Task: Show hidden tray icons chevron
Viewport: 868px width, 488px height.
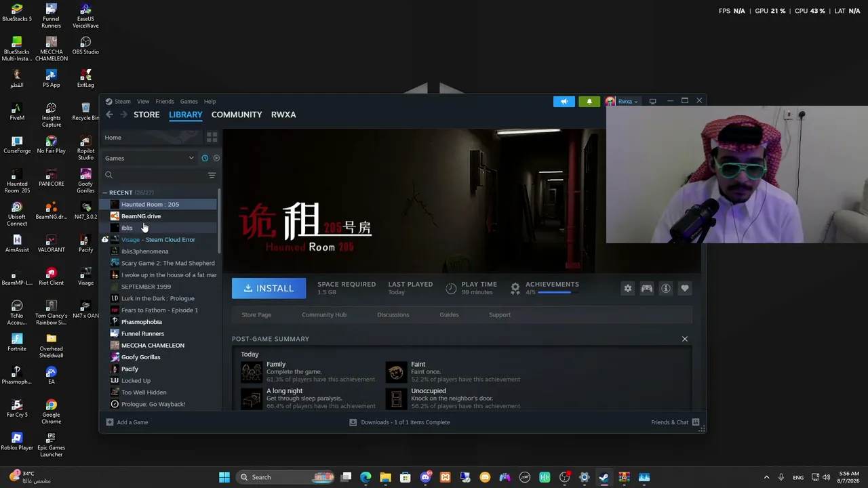Action: (x=766, y=477)
